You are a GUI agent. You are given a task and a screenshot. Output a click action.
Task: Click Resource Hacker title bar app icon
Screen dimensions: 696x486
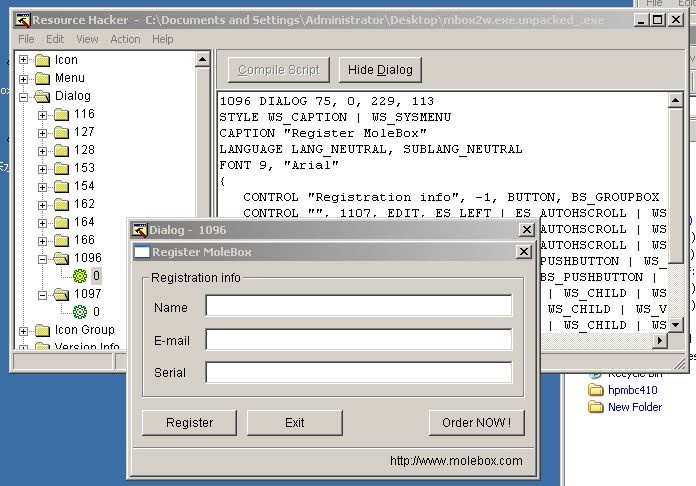23,20
